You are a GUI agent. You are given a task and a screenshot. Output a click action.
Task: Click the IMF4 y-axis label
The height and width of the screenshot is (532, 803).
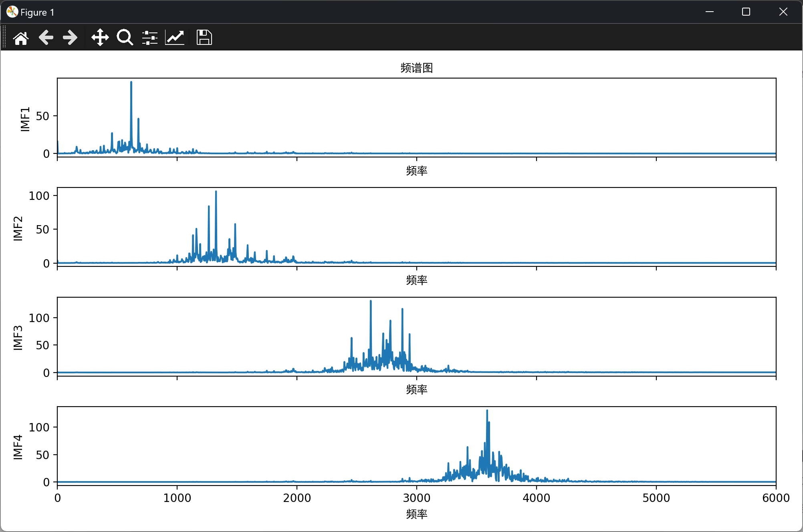point(18,447)
